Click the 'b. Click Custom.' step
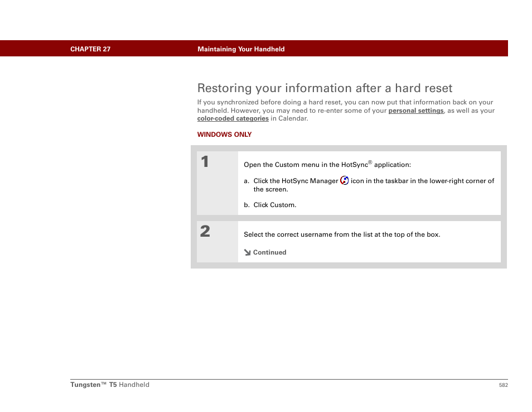Image resolution: width=532 pixels, height=412 pixels. [x=270, y=205]
